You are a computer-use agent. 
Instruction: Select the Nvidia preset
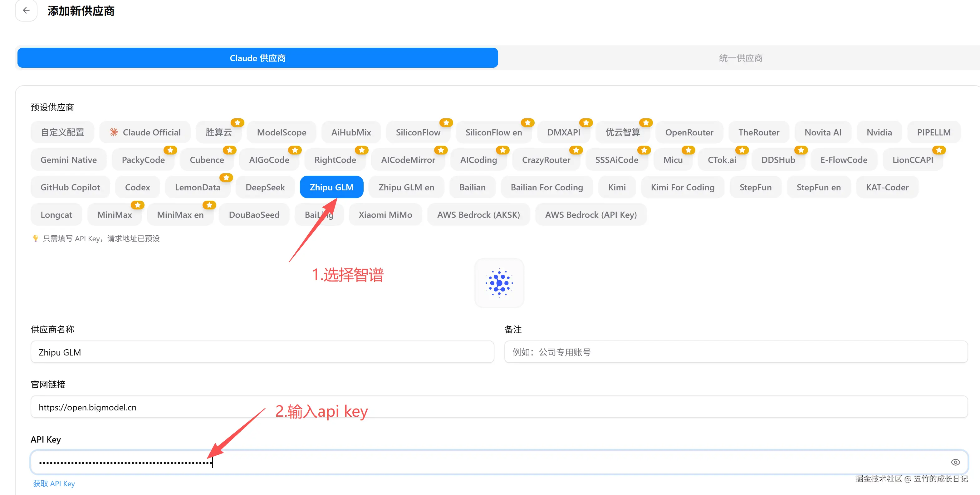point(879,132)
